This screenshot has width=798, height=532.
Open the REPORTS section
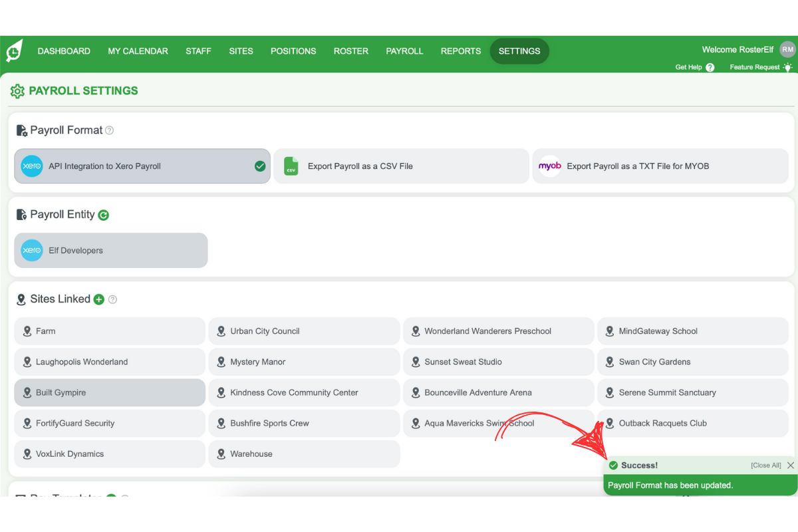[460, 51]
